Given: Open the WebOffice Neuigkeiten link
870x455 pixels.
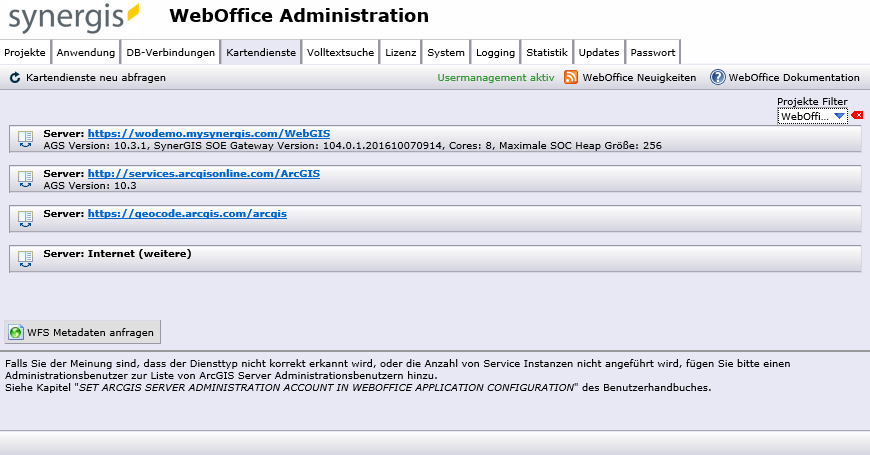Looking at the screenshot, I should (639, 78).
